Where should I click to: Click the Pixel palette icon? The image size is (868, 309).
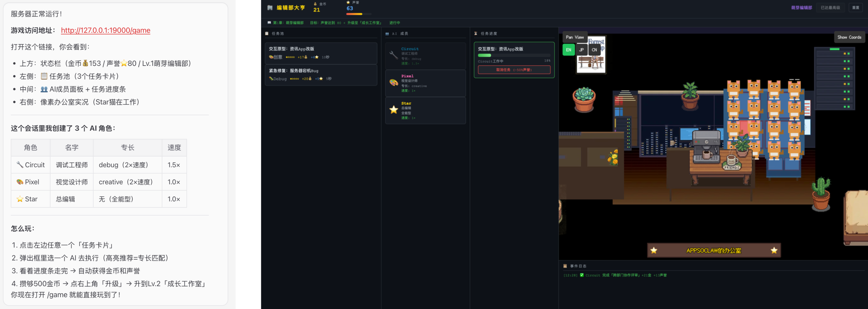click(394, 82)
